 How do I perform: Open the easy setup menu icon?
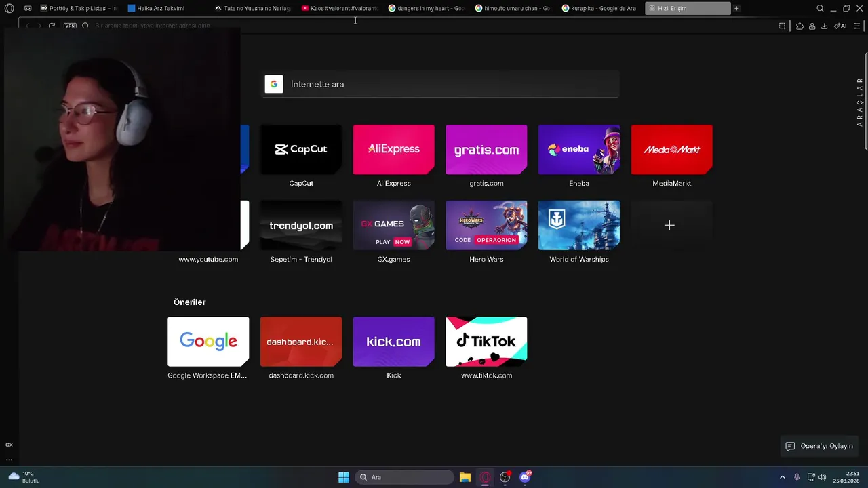tap(856, 26)
